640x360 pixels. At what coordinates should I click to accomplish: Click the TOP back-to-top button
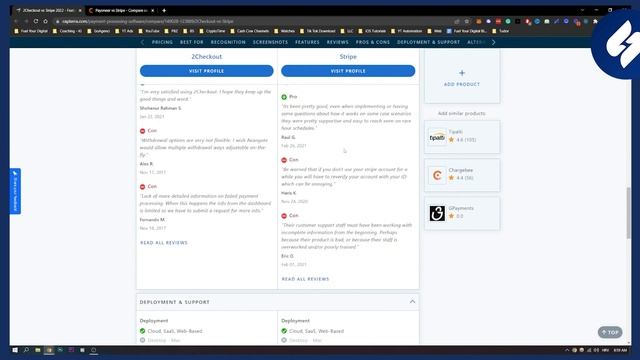tap(610, 332)
